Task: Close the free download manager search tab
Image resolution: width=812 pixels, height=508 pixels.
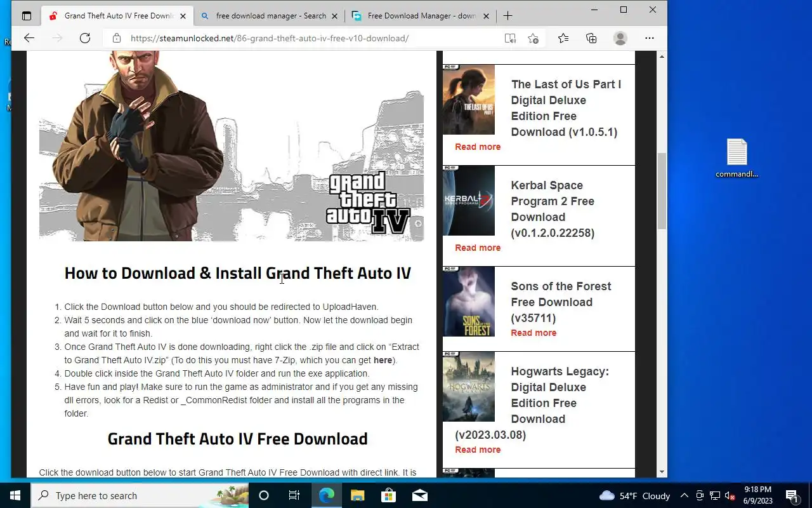Action: point(334,16)
